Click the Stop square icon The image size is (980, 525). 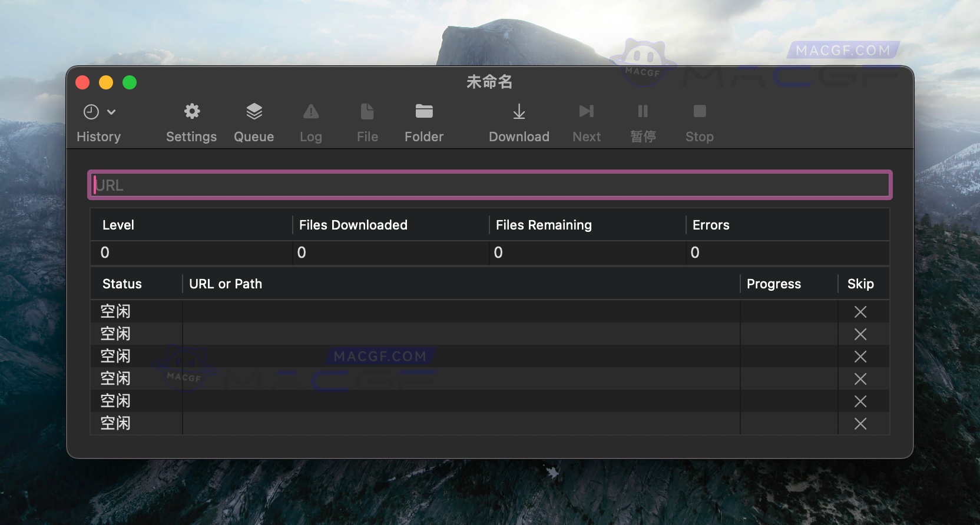pyautogui.click(x=700, y=111)
